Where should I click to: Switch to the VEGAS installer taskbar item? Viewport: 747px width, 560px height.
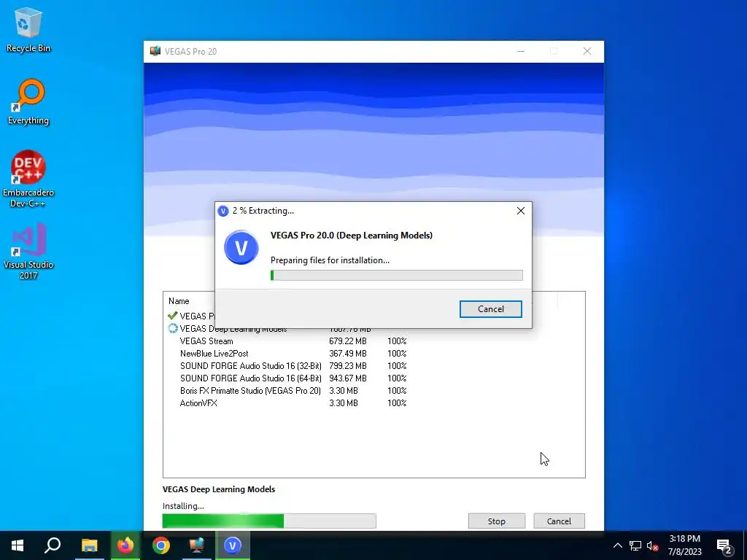197,545
